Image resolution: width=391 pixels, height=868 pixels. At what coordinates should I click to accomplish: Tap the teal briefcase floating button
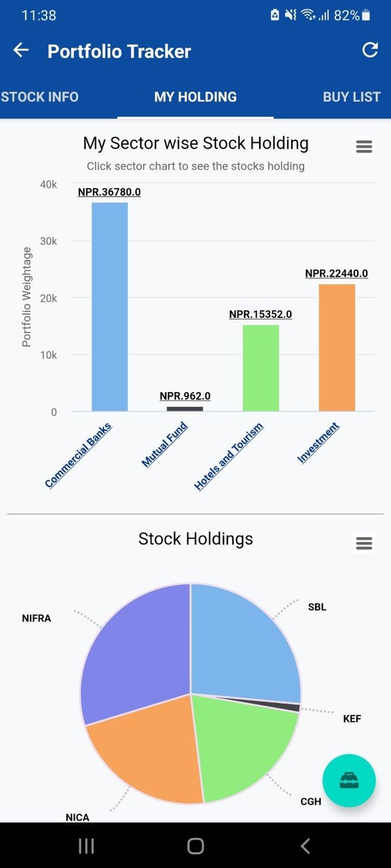pos(348,781)
